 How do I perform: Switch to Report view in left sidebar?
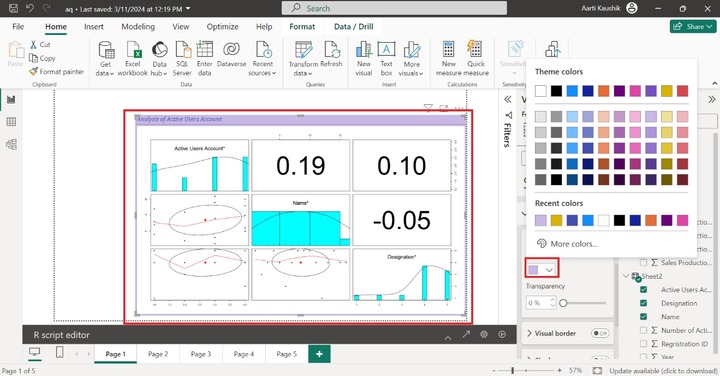11,100
